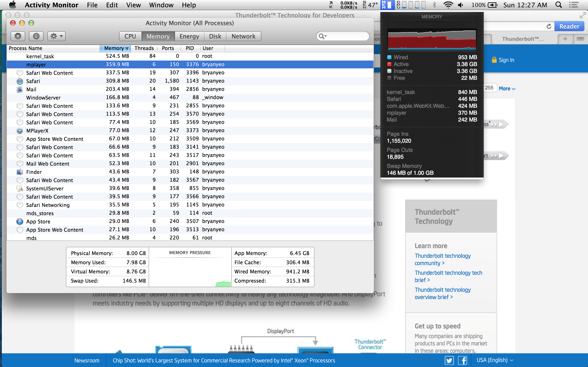This screenshot has width=588, height=367.
Task: Expand the search field magnifier dropdown
Action: coord(323,36)
